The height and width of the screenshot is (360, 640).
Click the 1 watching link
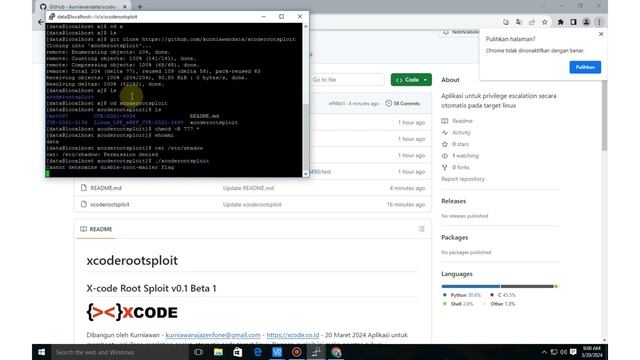[465, 156]
